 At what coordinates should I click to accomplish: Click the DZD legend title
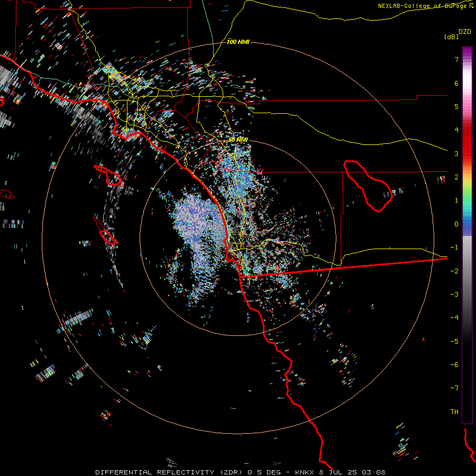click(465, 32)
